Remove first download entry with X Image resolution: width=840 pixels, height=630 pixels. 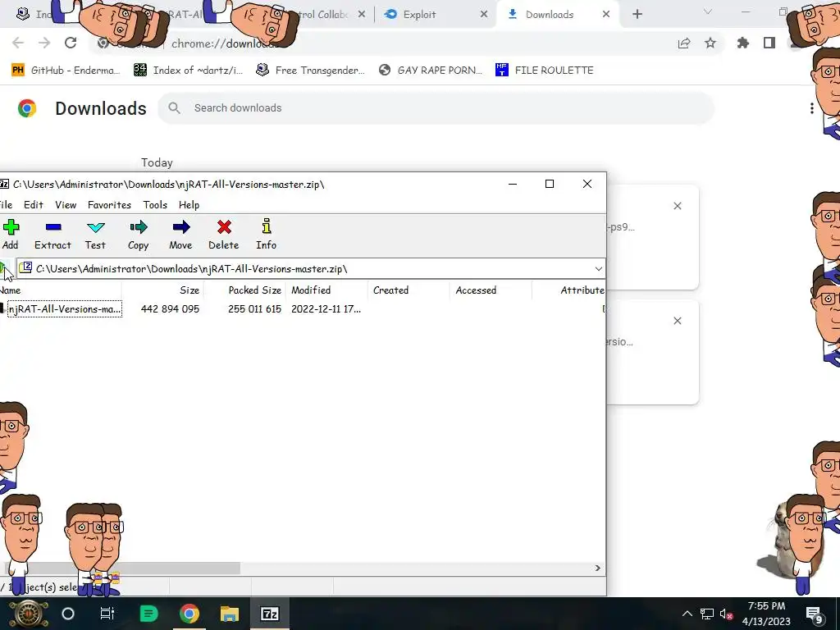[677, 206]
